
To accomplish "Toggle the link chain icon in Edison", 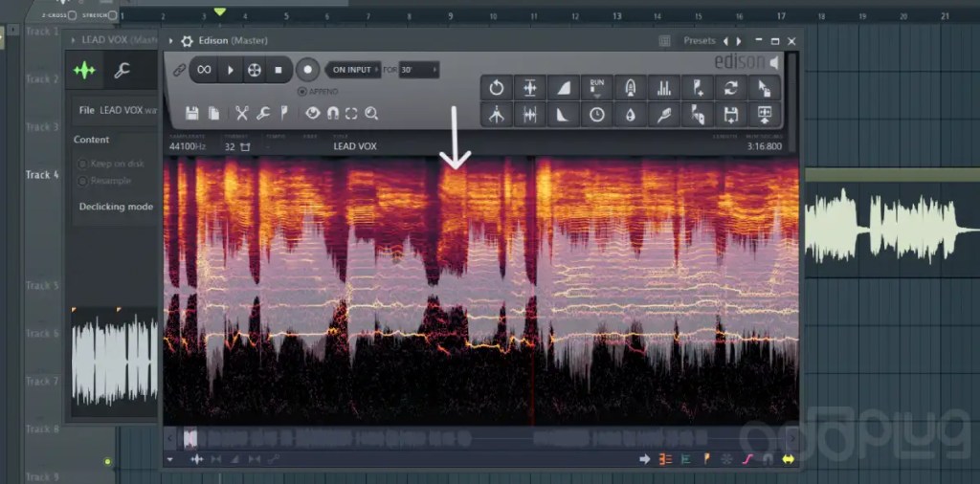I will coord(179,70).
